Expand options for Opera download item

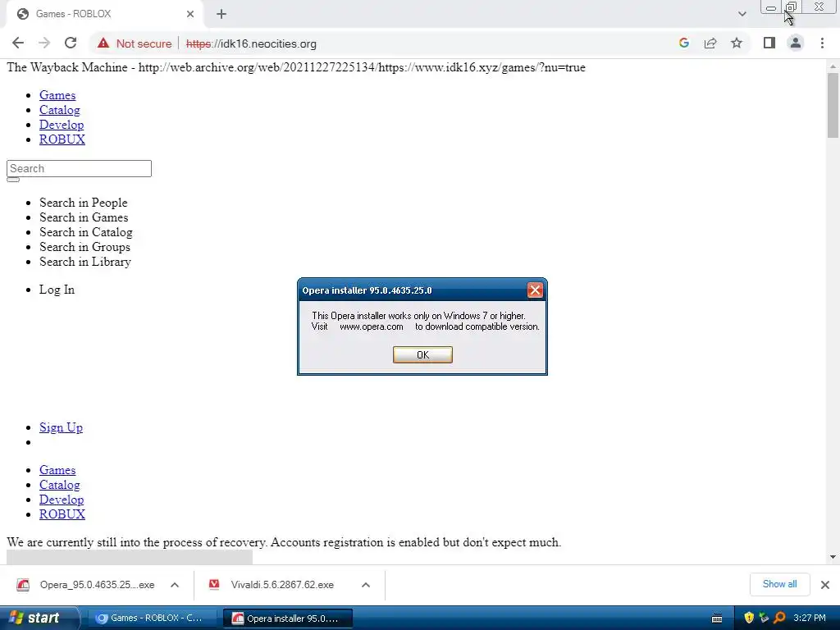point(175,585)
